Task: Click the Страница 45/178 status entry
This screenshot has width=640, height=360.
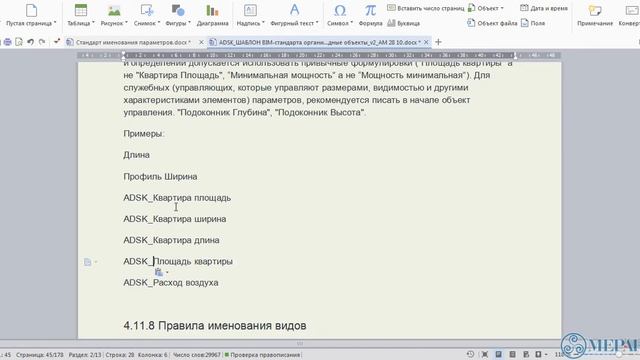Action: (40, 355)
